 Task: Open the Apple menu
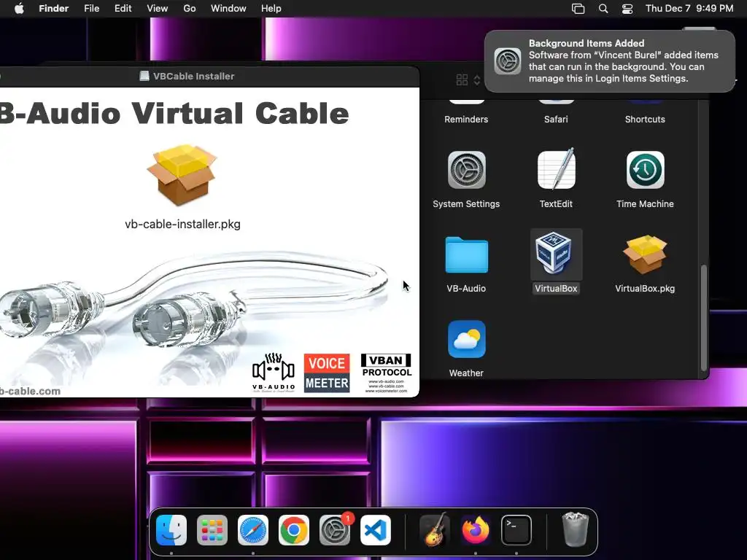[x=19, y=9]
